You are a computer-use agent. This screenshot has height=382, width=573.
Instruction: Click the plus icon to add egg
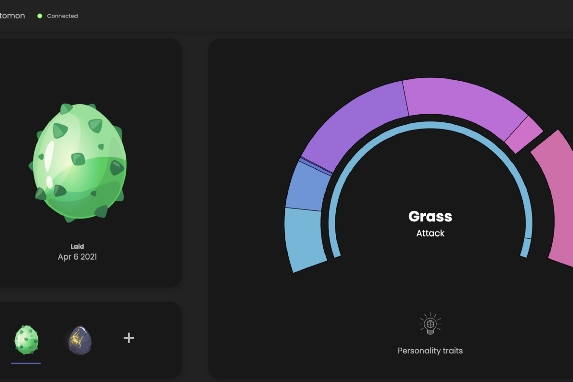click(129, 338)
